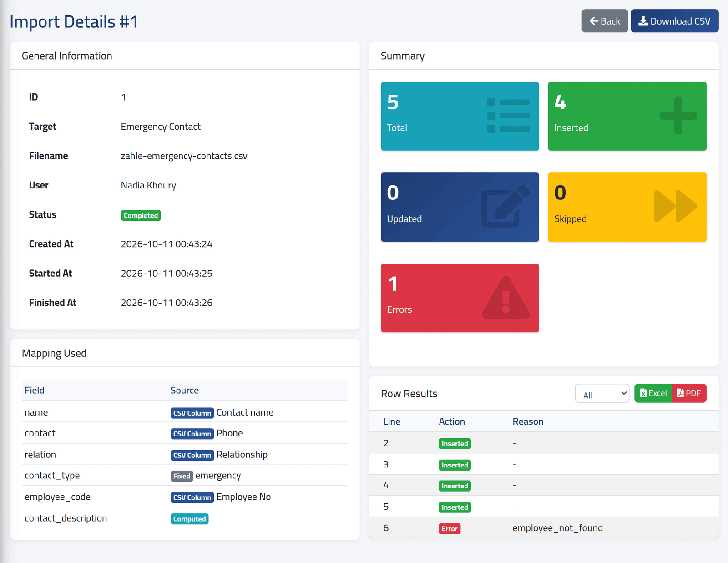Click the employee_not_found reason text
Image resolution: width=728 pixels, height=563 pixels.
pos(557,528)
